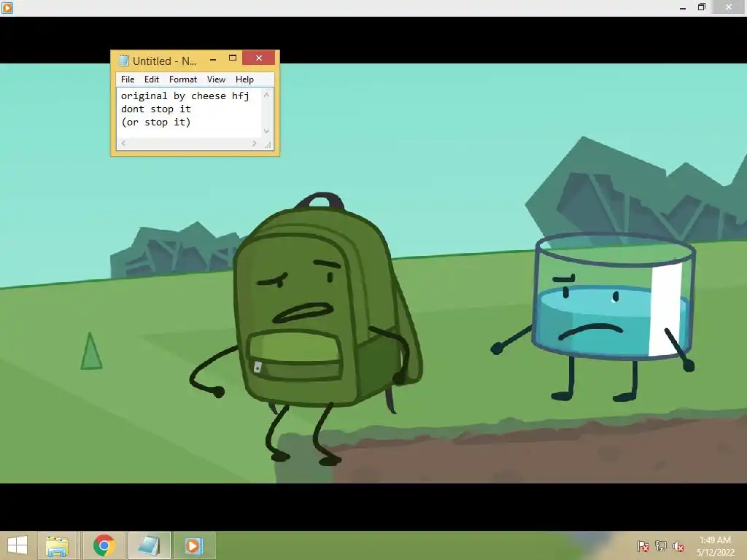This screenshot has width=747, height=560.
Task: Click the text 'original by cheese hfj'
Action: [185, 96]
